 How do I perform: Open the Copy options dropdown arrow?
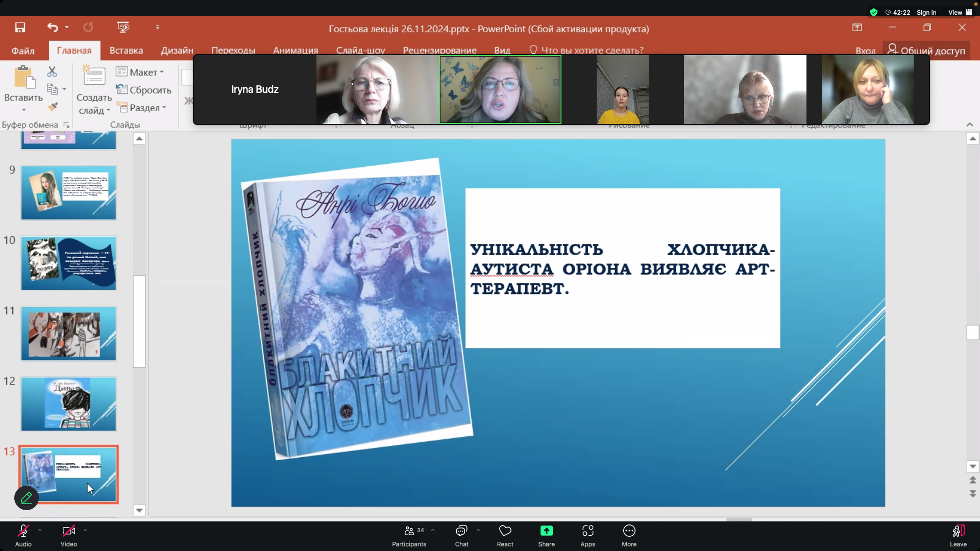pos(64,89)
